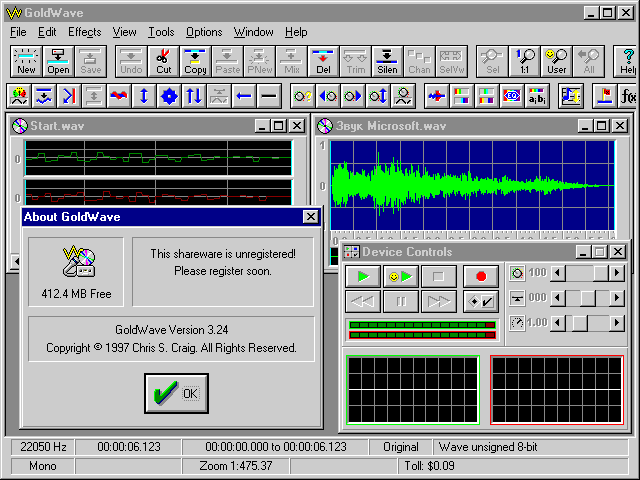Open device controls properties checkmark button

[x=481, y=302]
